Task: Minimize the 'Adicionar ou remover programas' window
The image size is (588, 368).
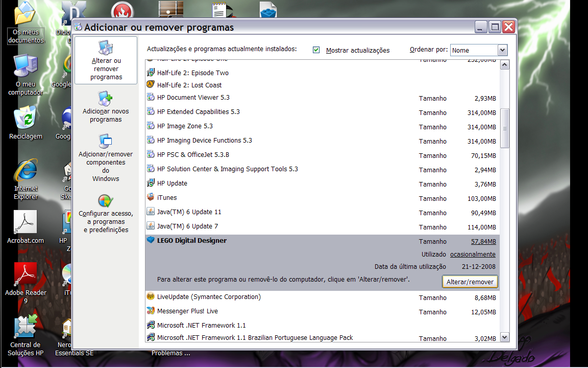Action: pos(481,27)
